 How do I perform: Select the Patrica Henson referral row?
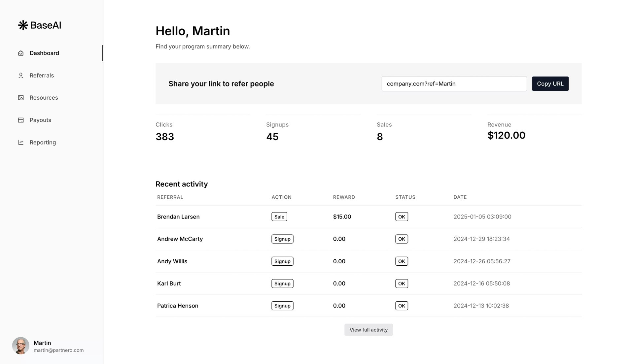tap(369, 306)
